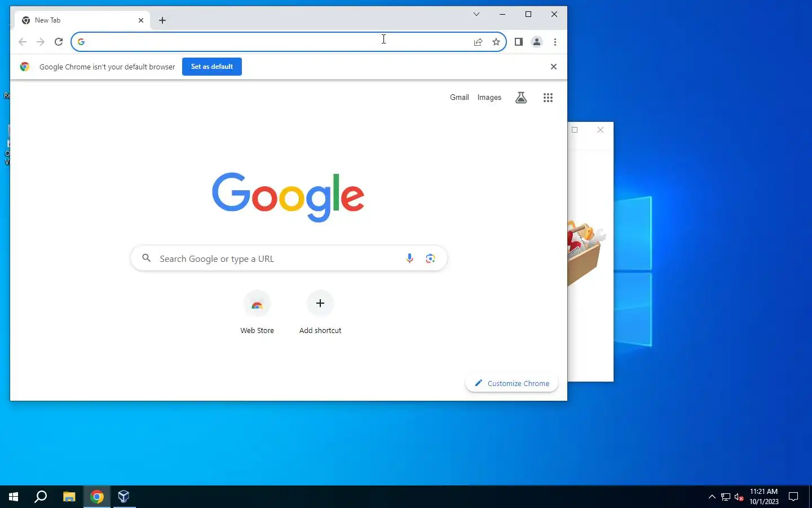The width and height of the screenshot is (812, 508).
Task: Open the Windows Start menu
Action: 14,497
